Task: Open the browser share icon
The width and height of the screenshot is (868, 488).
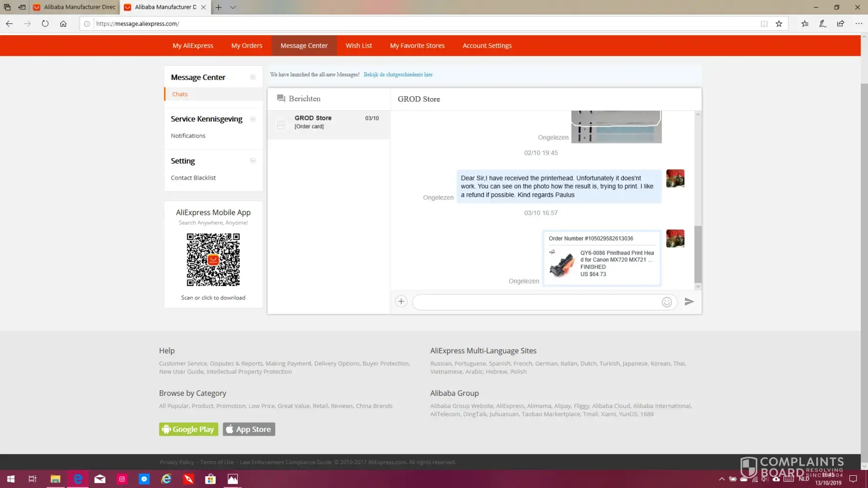Action: (x=840, y=23)
